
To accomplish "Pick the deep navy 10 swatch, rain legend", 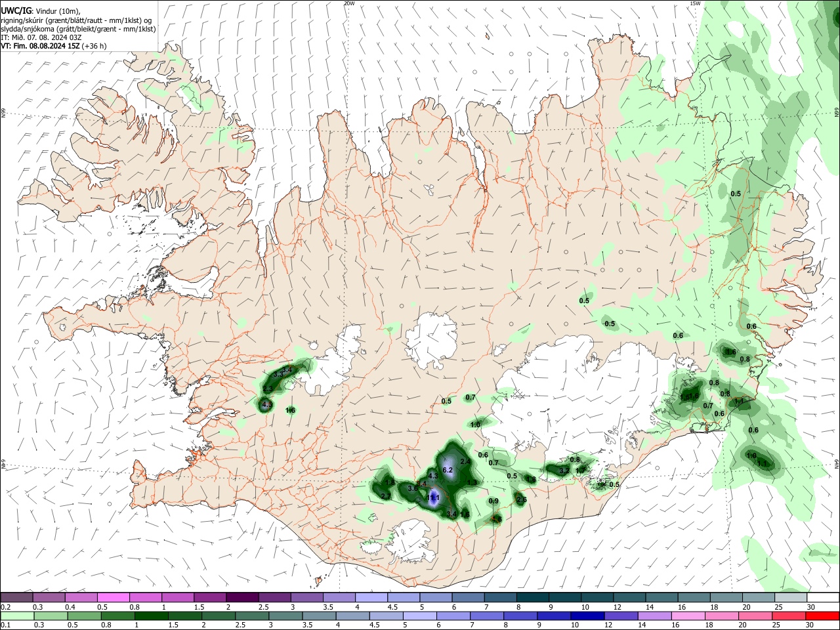I will pyautogui.click(x=587, y=616).
